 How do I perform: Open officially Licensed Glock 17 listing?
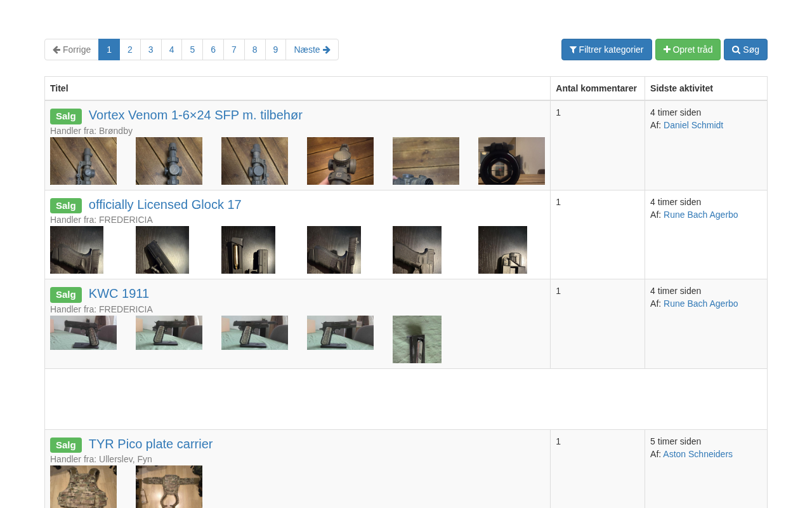(x=165, y=204)
